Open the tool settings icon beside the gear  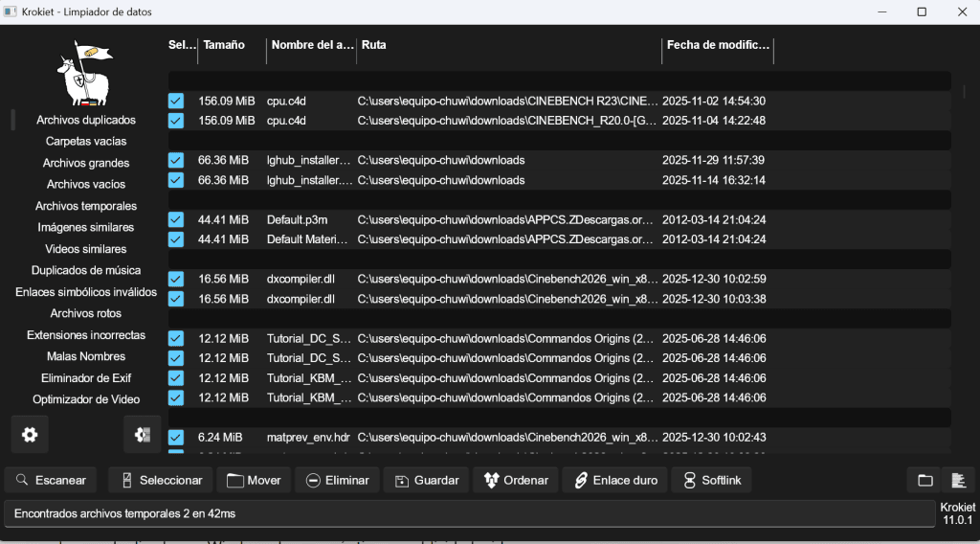(x=142, y=435)
